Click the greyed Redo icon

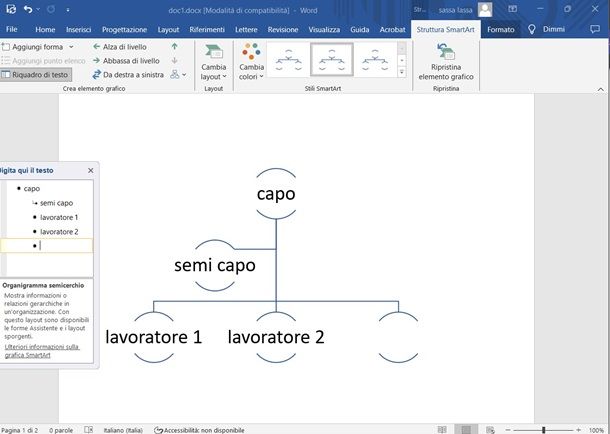click(51, 9)
